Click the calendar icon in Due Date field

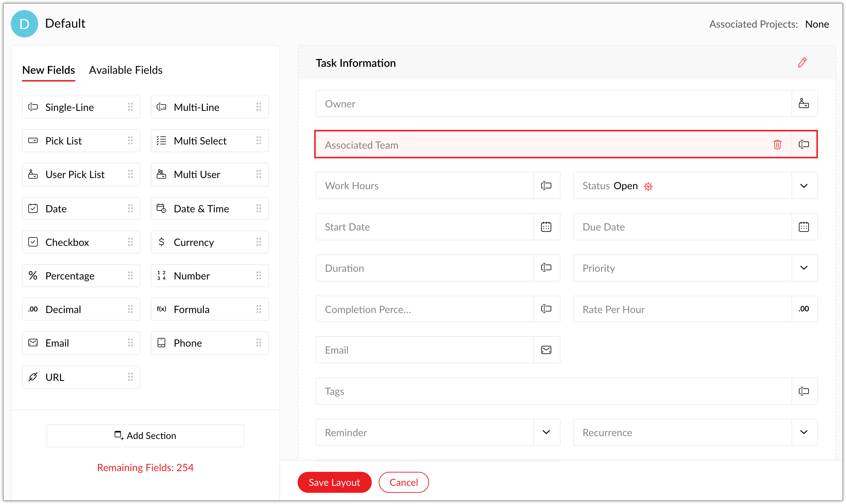[804, 227]
